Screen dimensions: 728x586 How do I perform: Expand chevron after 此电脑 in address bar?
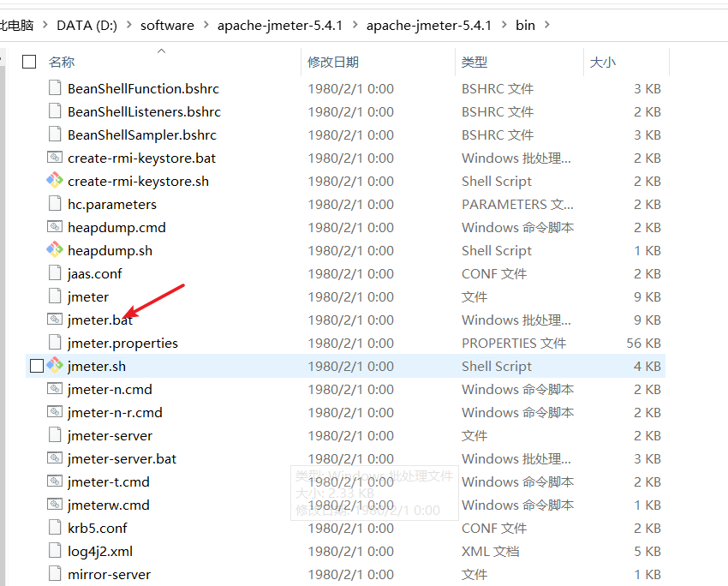point(45,25)
